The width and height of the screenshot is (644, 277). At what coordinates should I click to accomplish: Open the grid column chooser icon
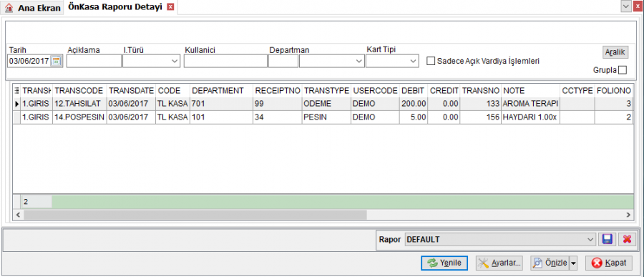[x=17, y=90]
